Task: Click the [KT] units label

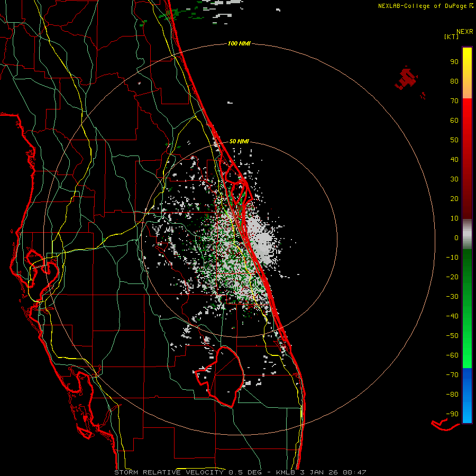Action: [x=452, y=36]
